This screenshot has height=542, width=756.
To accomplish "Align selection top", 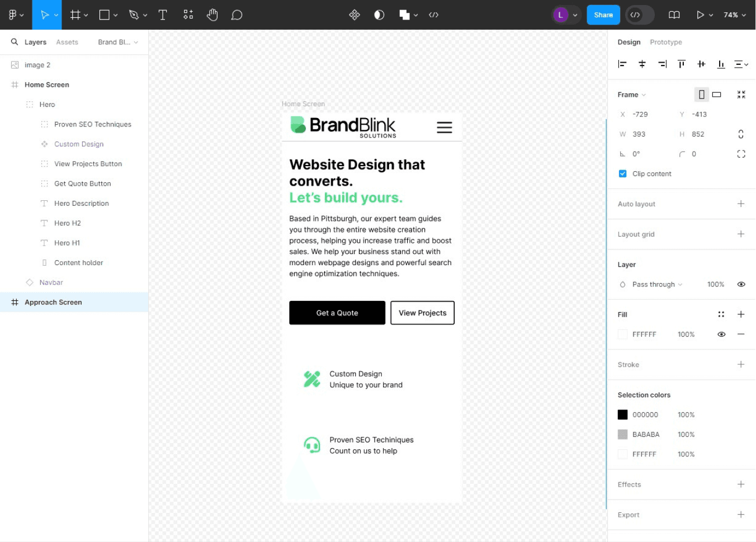I will [682, 64].
